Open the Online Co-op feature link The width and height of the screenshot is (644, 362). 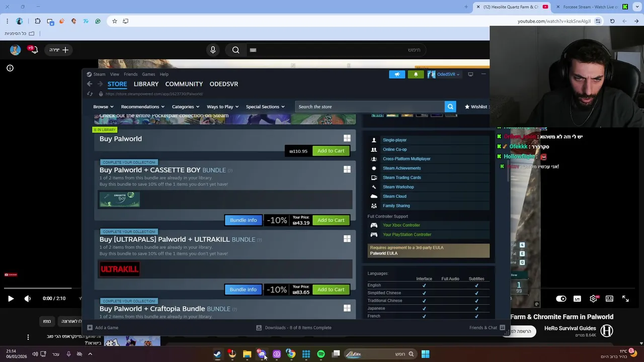(x=395, y=149)
